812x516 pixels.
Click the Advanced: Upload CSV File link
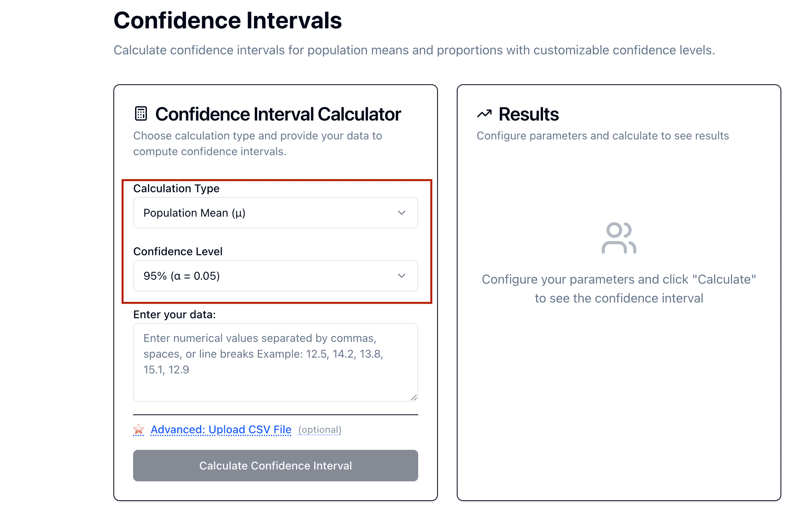pos(221,429)
